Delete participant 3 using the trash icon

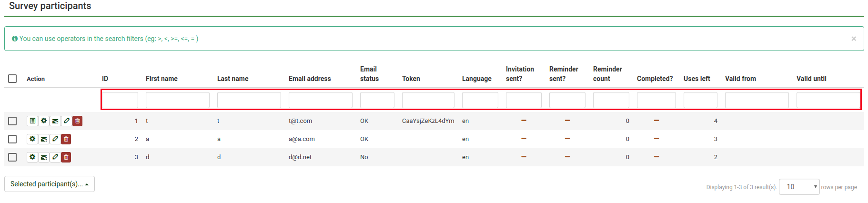(x=66, y=157)
